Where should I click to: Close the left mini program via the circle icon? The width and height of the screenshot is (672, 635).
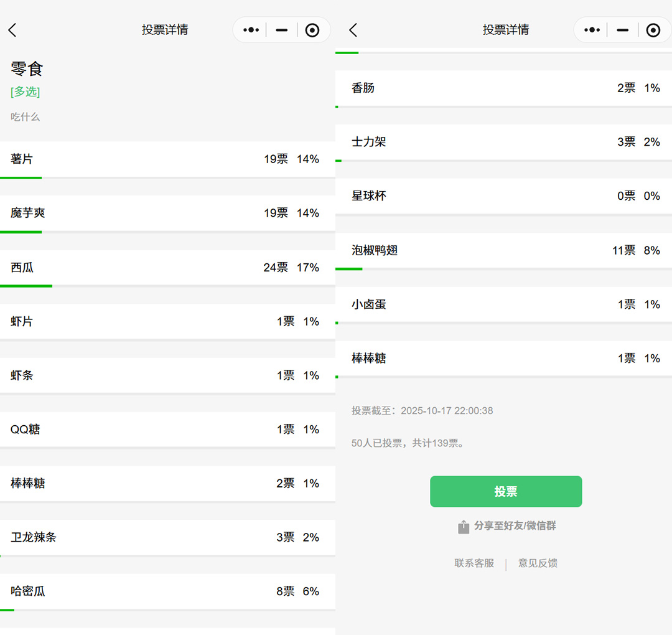coord(312,30)
